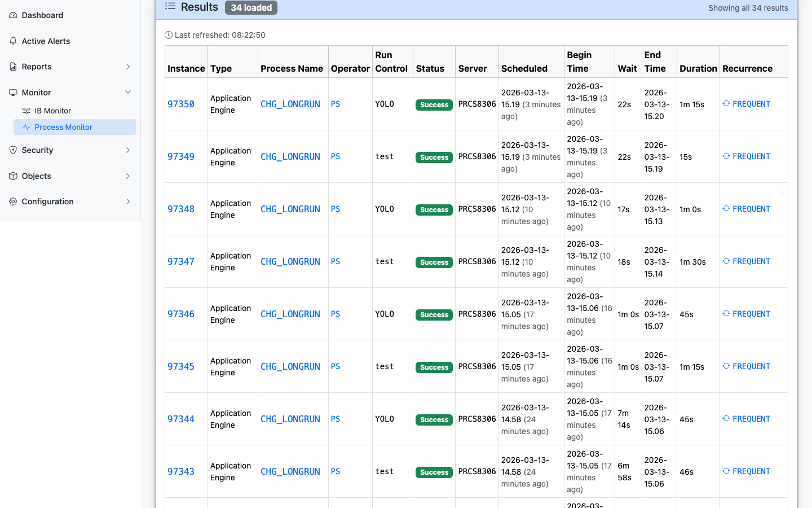Viewport: 812px width, 508px height.
Task: Open the Security menu label
Action: 37,150
